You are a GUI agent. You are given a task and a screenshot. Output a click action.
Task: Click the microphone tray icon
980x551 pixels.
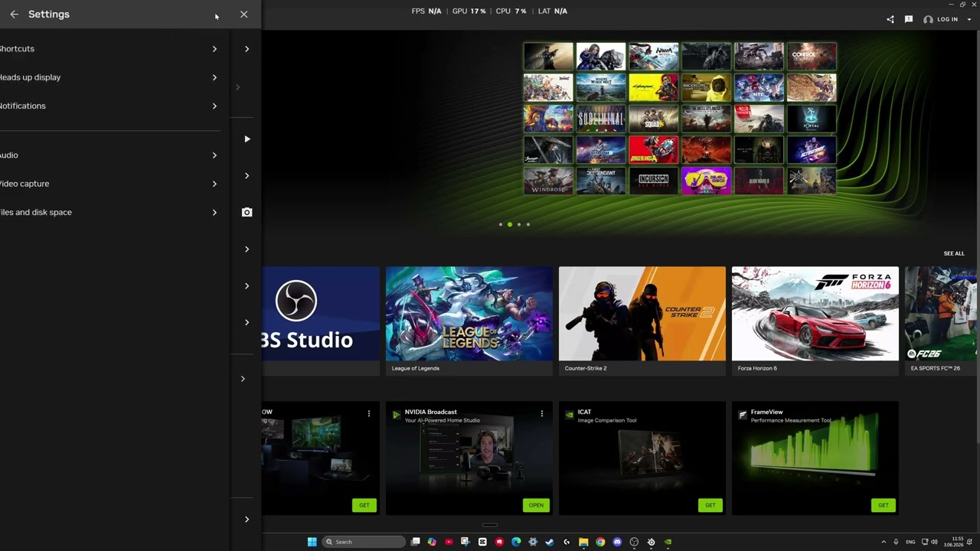pos(896,542)
